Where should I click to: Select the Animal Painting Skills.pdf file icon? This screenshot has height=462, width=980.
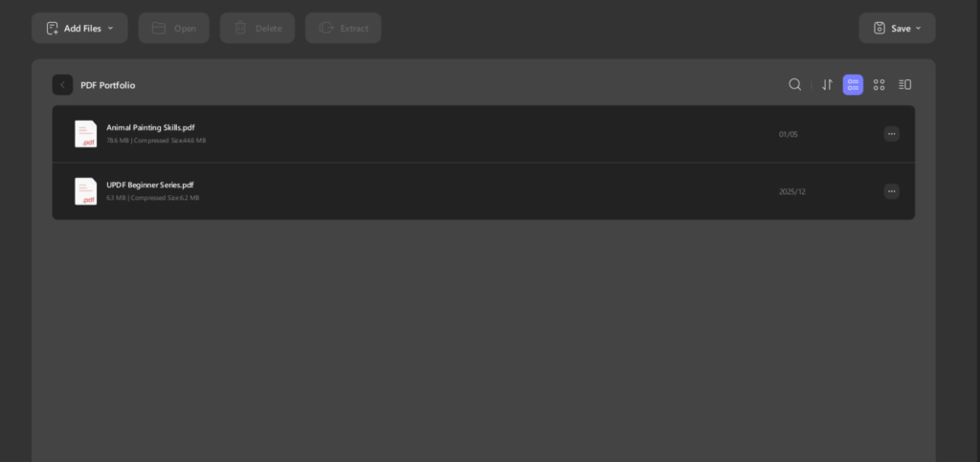point(85,134)
